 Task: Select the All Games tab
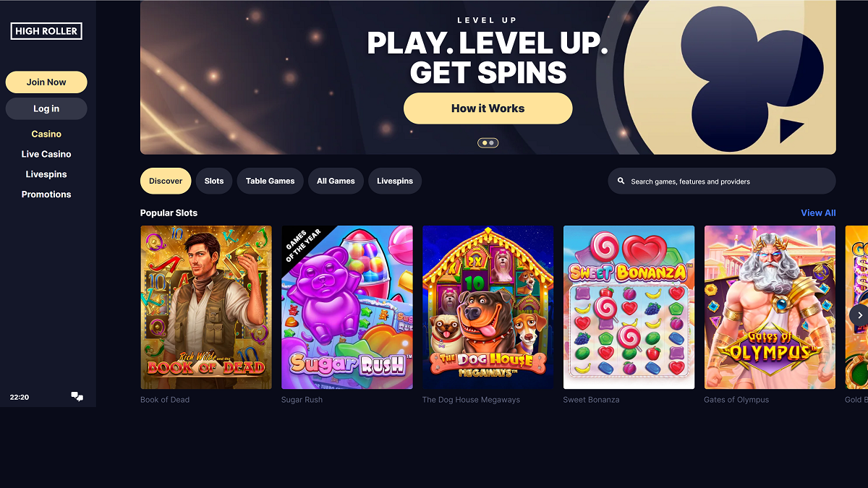click(336, 181)
